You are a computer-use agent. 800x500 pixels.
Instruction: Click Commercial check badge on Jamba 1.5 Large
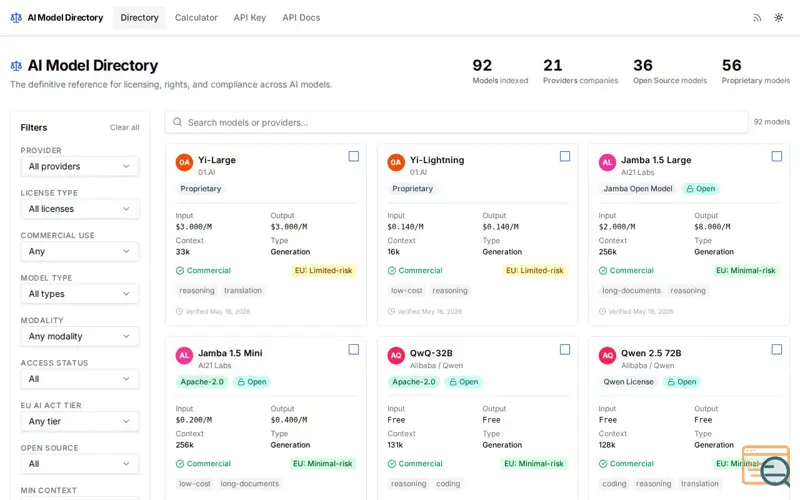627,271
